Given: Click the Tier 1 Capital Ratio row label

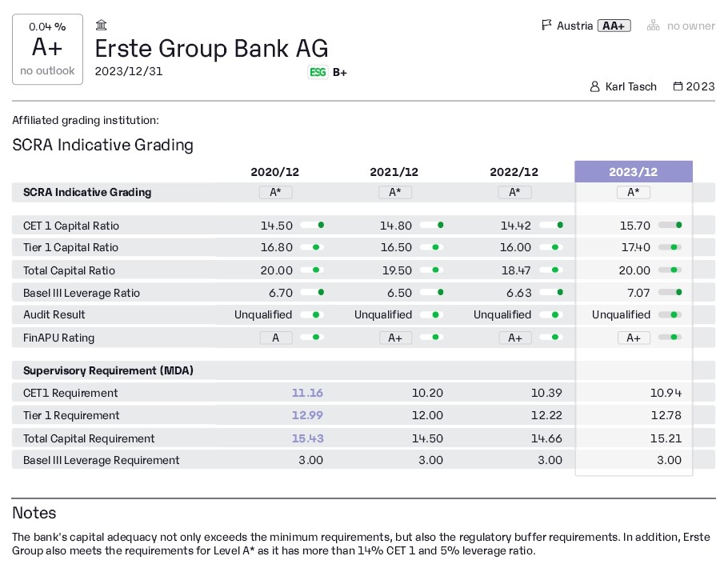Looking at the screenshot, I should coord(70,248).
